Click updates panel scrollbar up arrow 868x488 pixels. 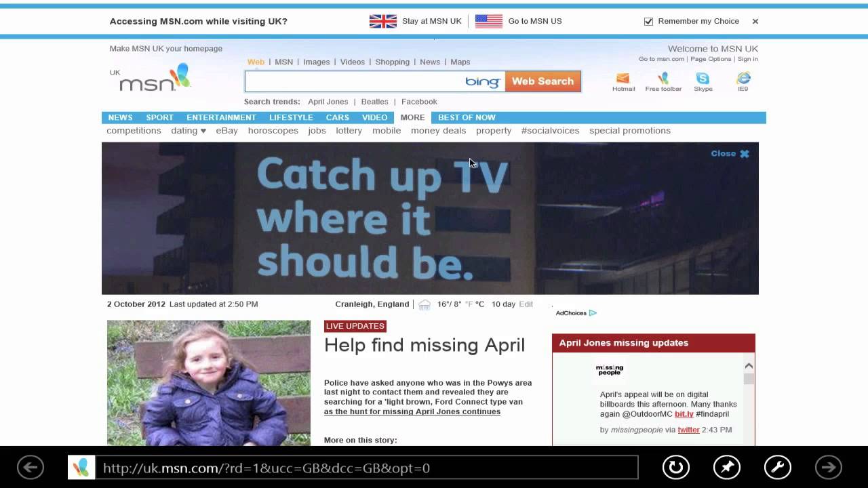[x=749, y=366]
